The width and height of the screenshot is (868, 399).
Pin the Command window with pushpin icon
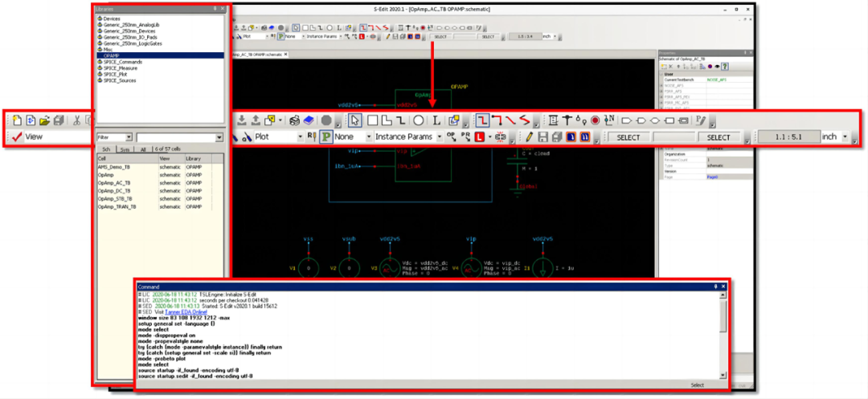pos(716,287)
